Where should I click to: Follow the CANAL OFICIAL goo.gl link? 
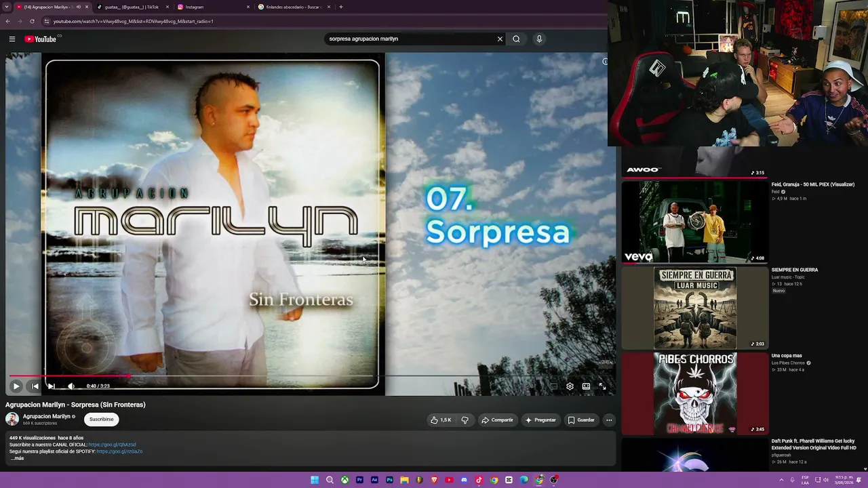(x=112, y=445)
